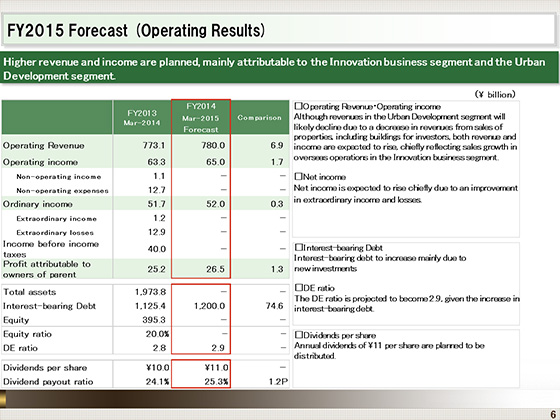Click the Dividend payout ratio forecast 25.3%
This screenshot has height=420, width=560.
pos(216,382)
